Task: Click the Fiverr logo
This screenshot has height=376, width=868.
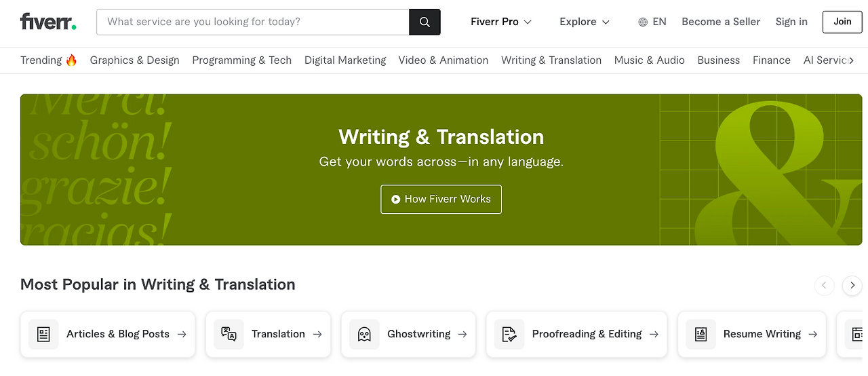Action: pyautogui.click(x=48, y=22)
